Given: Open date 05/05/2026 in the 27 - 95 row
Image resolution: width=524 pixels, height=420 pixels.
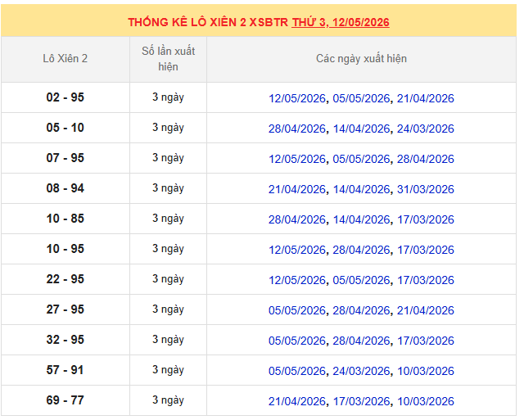Looking at the screenshot, I should pyautogui.click(x=297, y=310).
